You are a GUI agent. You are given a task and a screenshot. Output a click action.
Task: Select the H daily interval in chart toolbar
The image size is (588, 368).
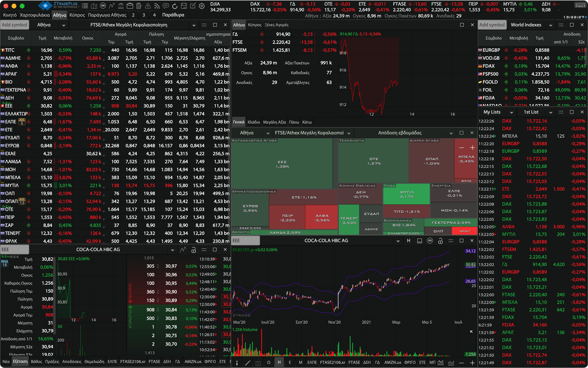tap(279, 363)
